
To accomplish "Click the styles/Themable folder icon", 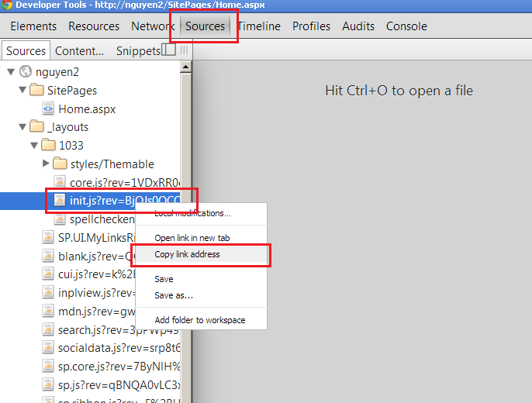I will tap(60, 164).
